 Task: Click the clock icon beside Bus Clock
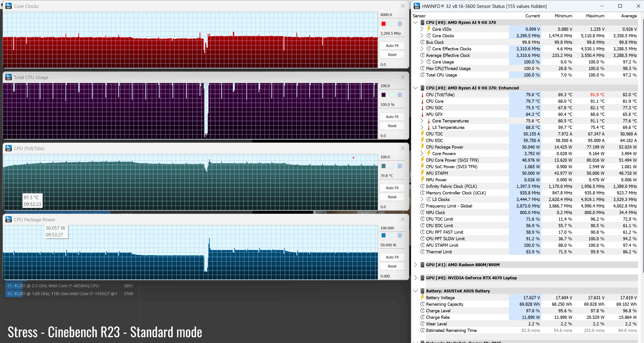tap(422, 42)
